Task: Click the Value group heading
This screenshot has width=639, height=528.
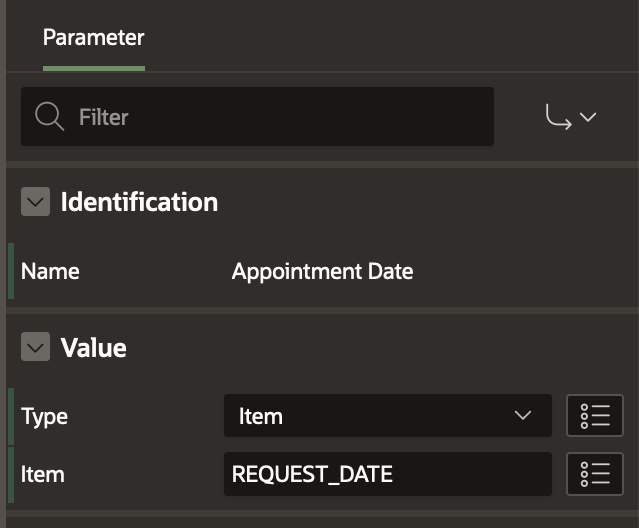Action: pyautogui.click(x=94, y=348)
